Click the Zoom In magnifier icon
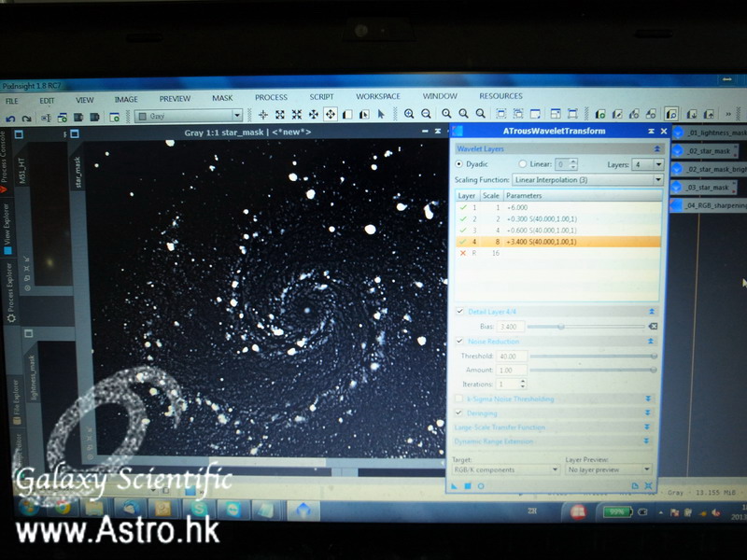This screenshot has width=747, height=560. pos(409,114)
